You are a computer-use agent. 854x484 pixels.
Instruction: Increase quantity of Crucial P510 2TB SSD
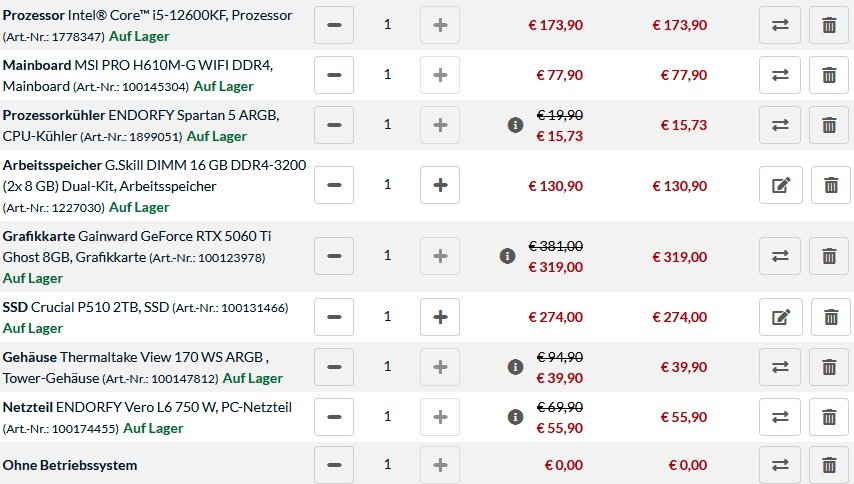[440, 317]
